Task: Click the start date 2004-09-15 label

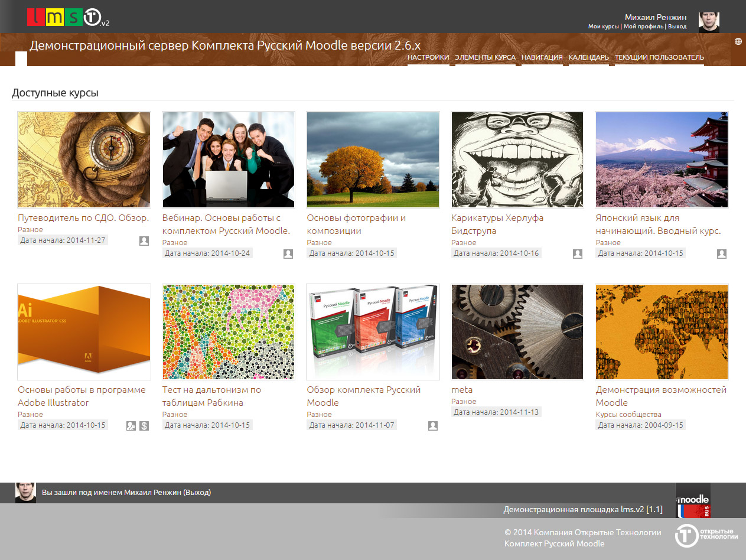Action: pyautogui.click(x=641, y=425)
